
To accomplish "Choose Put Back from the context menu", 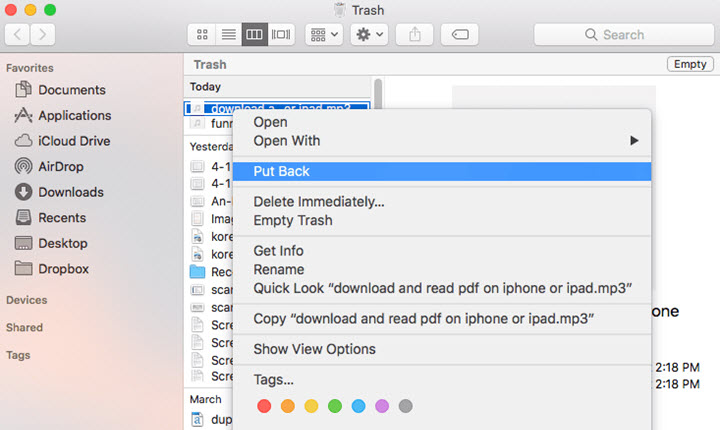I will tap(442, 171).
